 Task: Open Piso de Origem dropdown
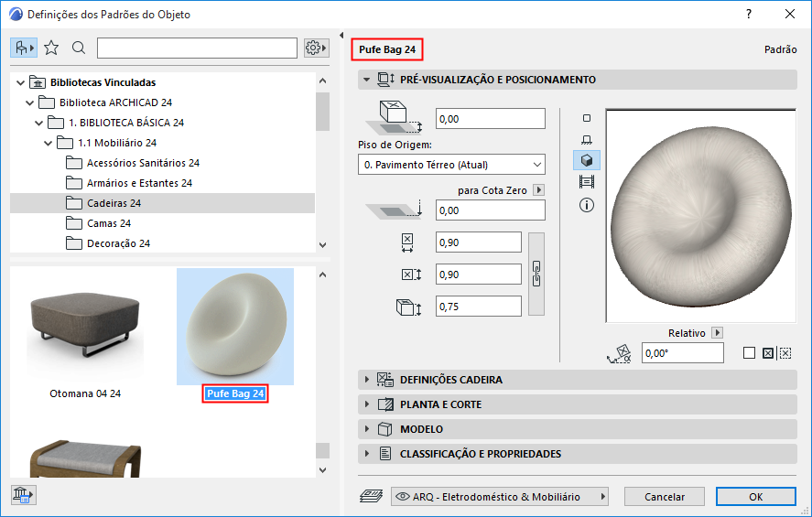tap(451, 165)
